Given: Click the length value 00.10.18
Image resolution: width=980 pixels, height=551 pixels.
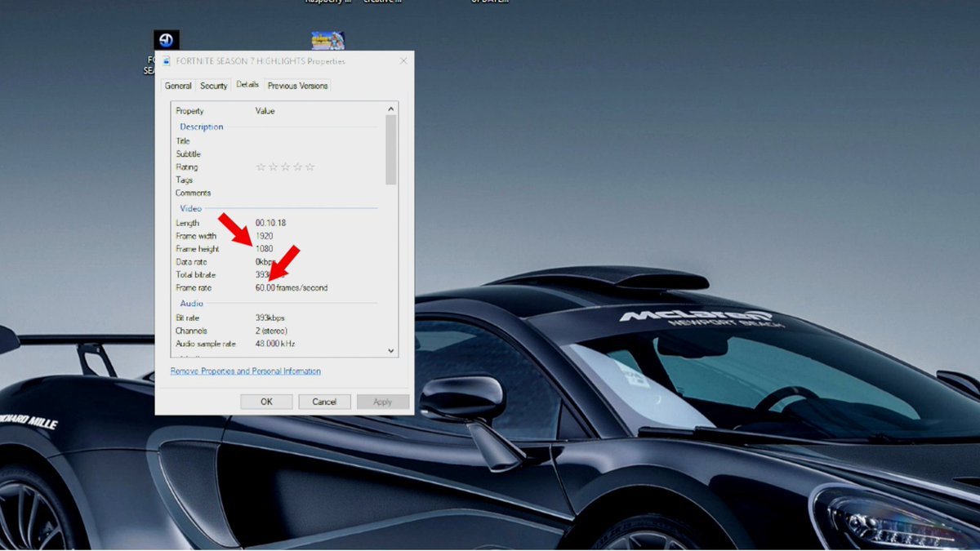Looking at the screenshot, I should tap(271, 223).
